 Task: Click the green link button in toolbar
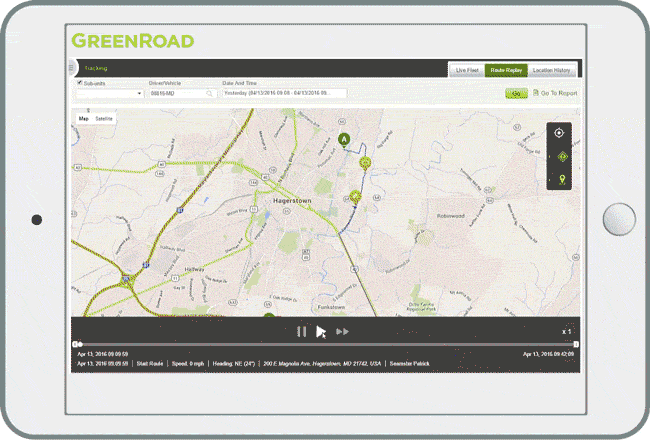[516, 93]
